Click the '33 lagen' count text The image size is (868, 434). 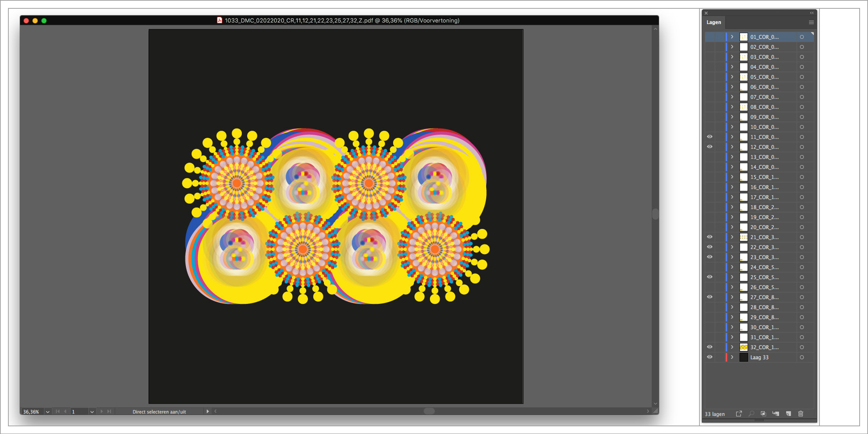point(714,414)
